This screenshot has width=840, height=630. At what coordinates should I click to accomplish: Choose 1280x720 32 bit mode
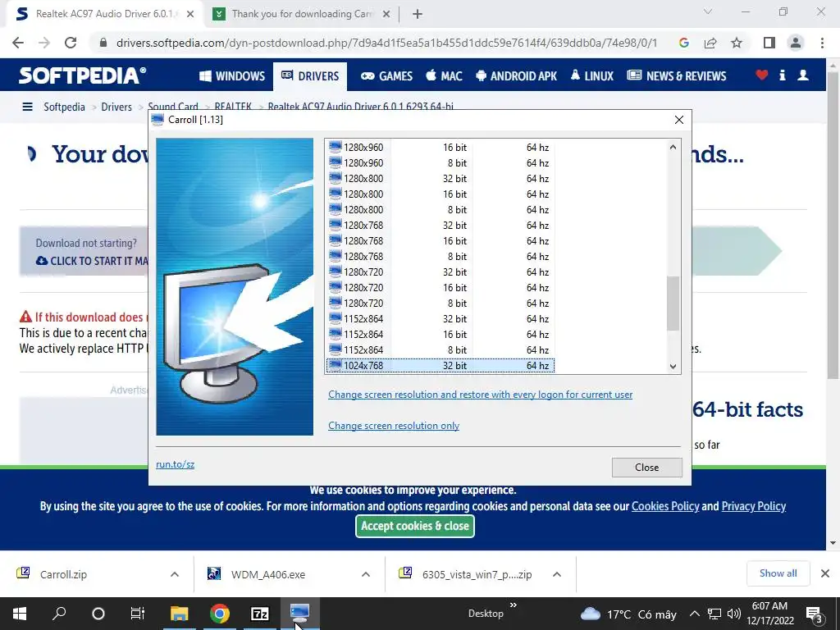click(x=441, y=272)
